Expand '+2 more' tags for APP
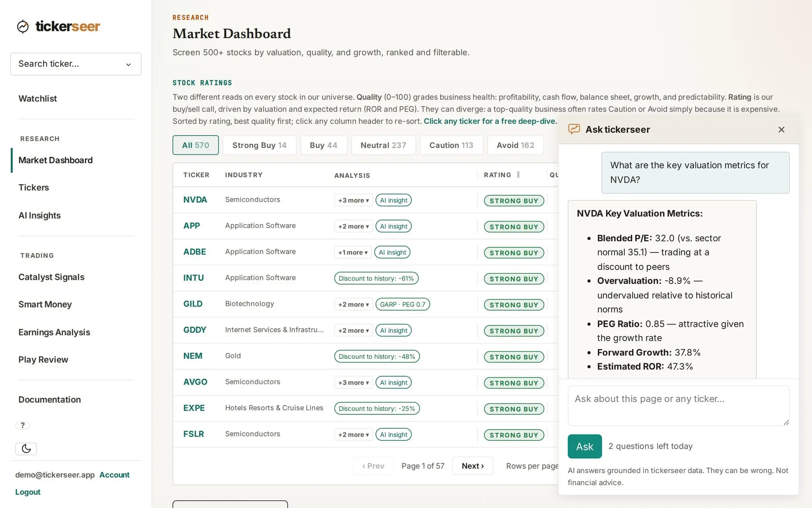Image resolution: width=812 pixels, height=508 pixels. coord(353,226)
